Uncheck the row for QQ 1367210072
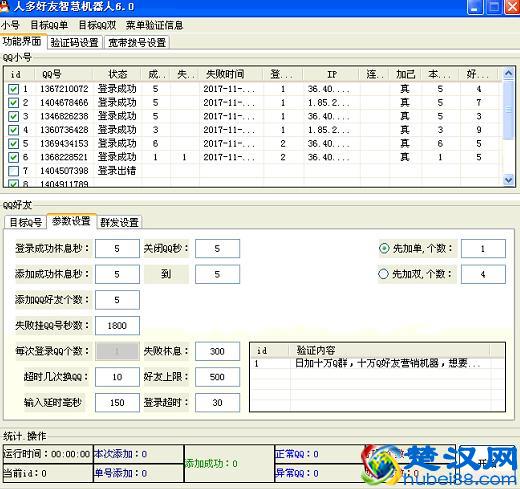 13,89
